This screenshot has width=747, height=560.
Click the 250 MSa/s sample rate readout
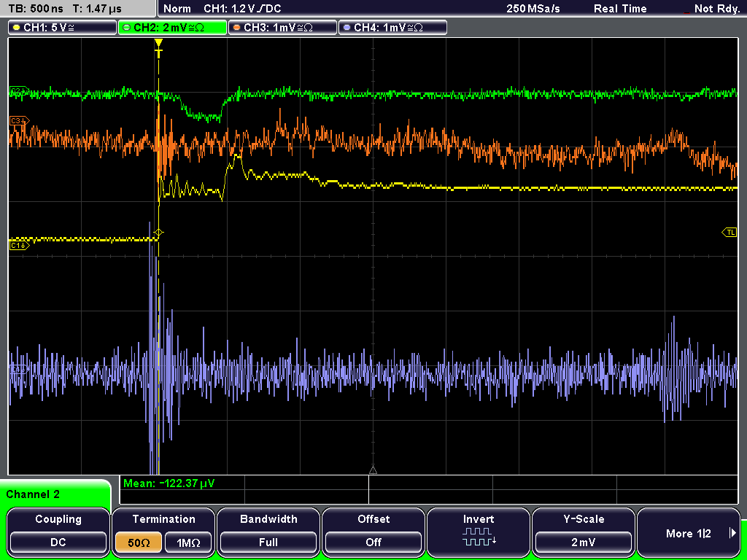tap(533, 9)
